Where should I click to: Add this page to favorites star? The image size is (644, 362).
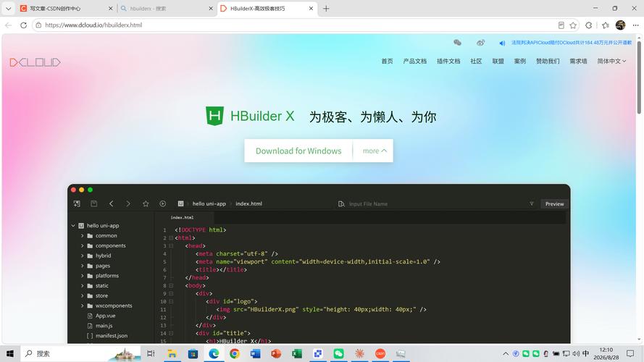(x=573, y=25)
